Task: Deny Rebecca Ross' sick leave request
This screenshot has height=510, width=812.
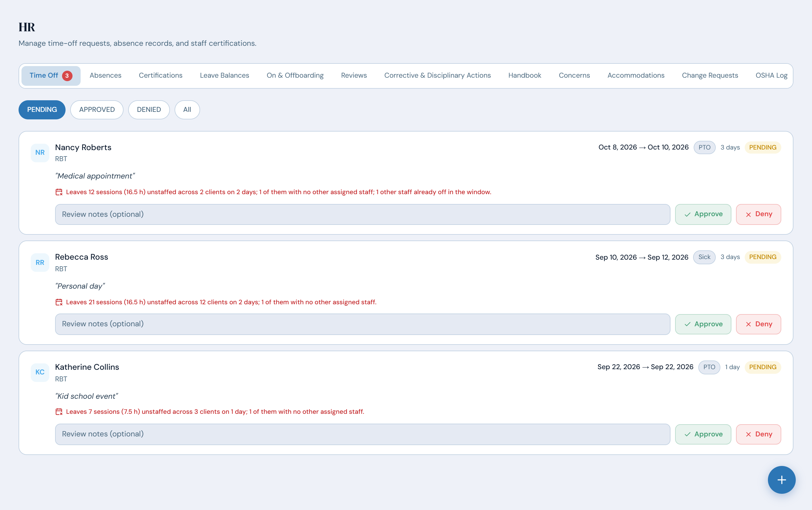Action: [x=758, y=324]
